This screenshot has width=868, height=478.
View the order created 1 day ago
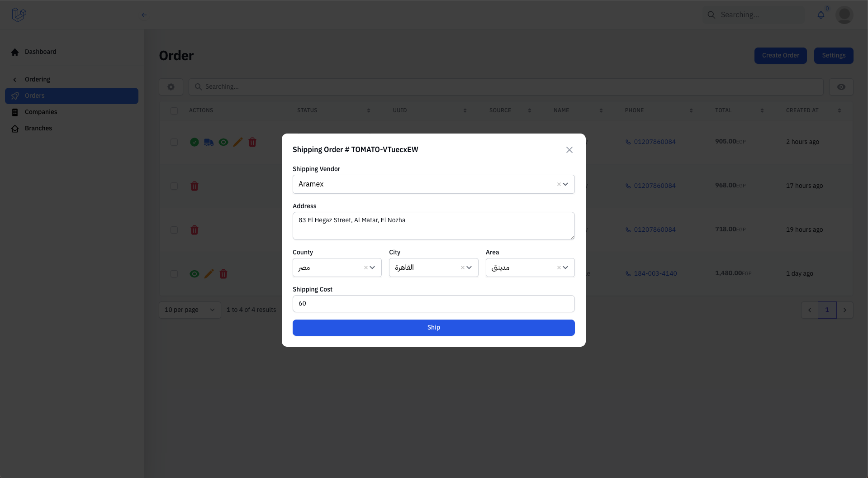click(194, 274)
